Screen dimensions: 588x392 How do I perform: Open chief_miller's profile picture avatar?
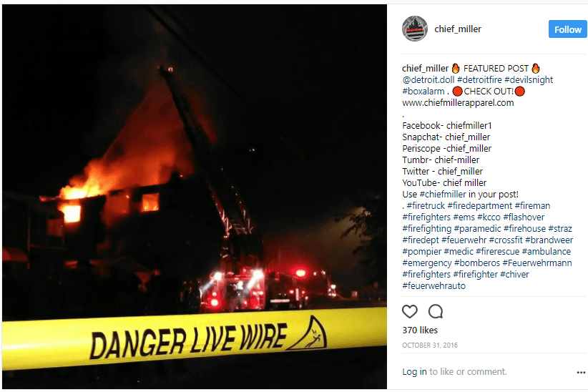pos(415,29)
